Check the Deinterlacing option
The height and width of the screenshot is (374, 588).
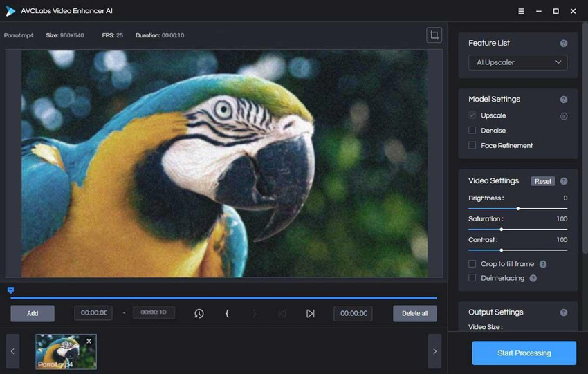coord(472,278)
